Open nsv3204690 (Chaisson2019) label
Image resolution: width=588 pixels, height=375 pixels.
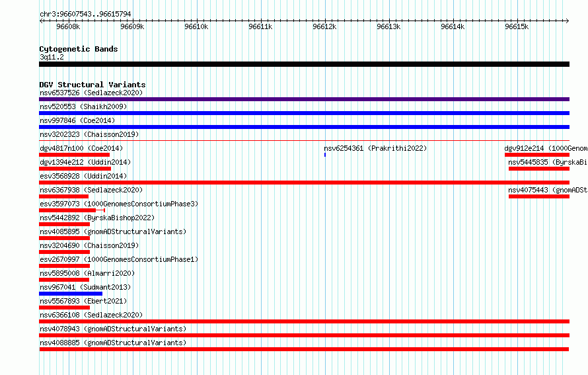point(89,245)
